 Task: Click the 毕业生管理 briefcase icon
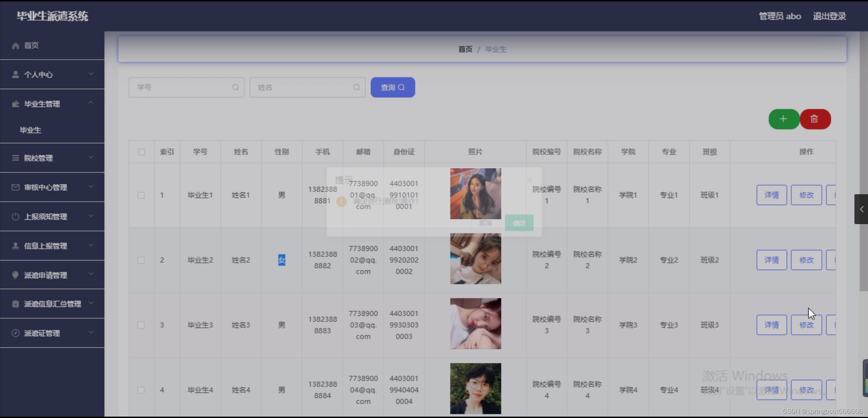click(x=15, y=104)
